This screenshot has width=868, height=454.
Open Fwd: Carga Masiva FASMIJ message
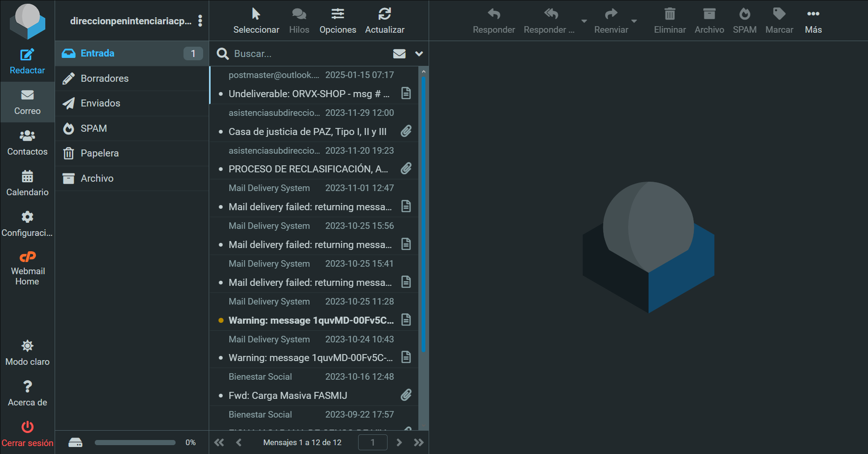pyautogui.click(x=288, y=396)
